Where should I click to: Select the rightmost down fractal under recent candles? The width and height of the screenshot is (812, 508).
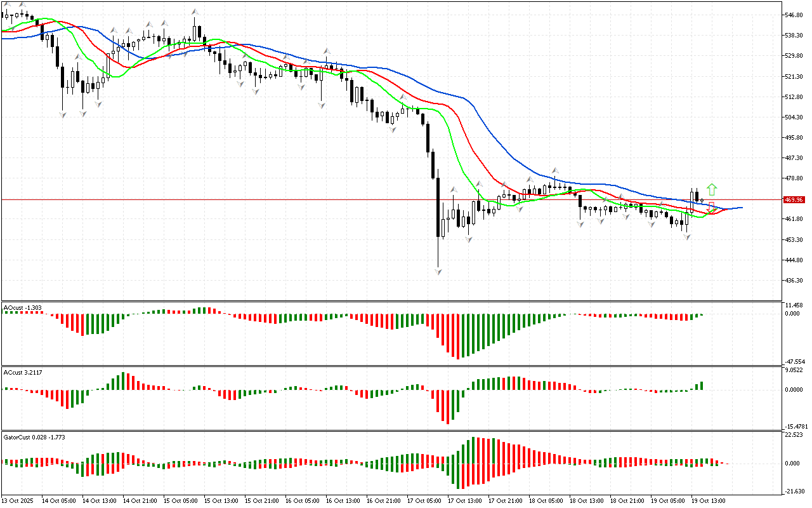686,237
